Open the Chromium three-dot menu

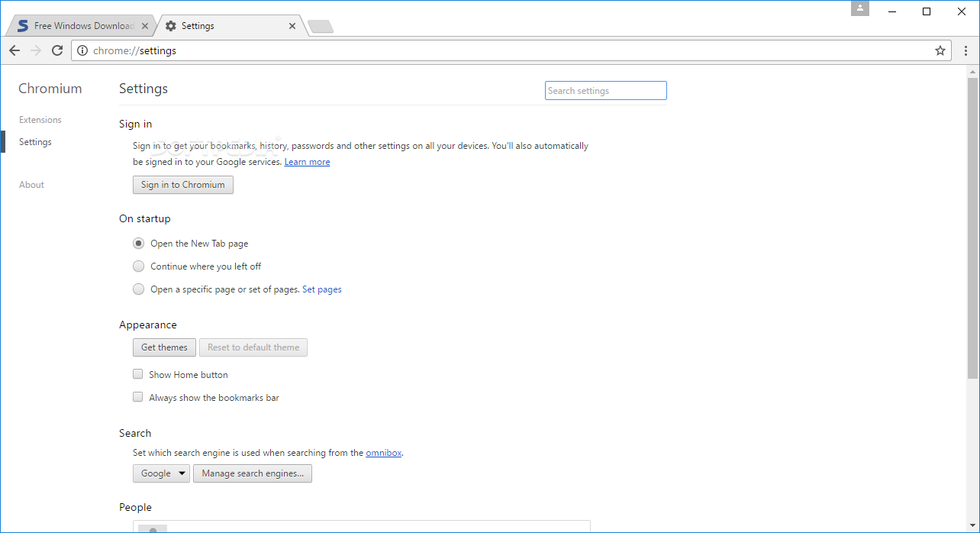(x=966, y=50)
